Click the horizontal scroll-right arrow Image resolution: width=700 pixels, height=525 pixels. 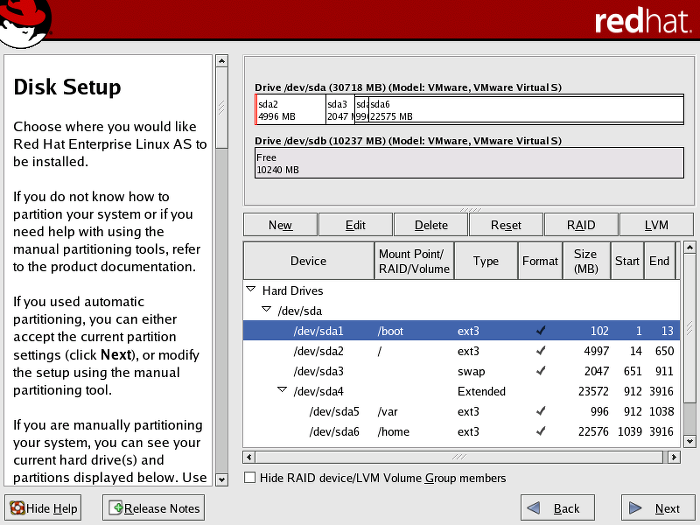click(x=674, y=457)
